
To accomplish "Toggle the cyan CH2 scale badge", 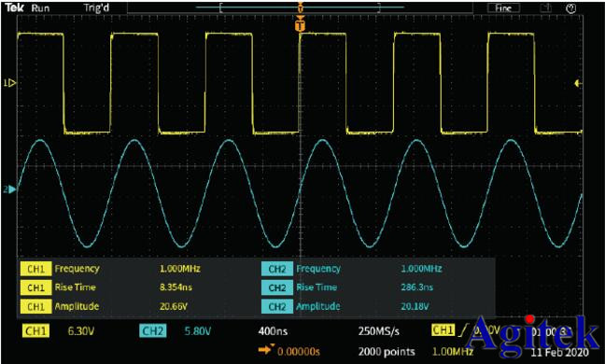I will (153, 330).
